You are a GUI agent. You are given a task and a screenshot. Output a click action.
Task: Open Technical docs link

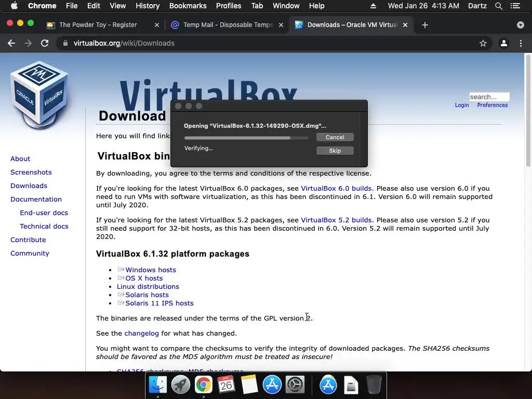44,227
